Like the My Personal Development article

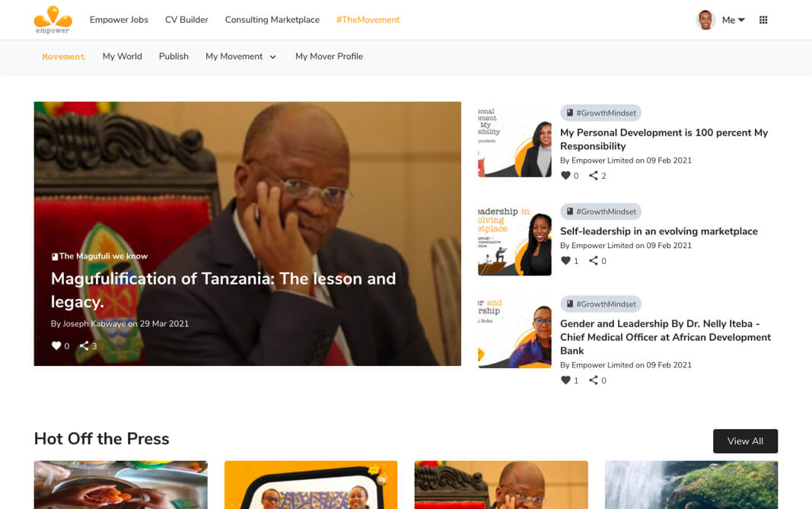pyautogui.click(x=565, y=176)
